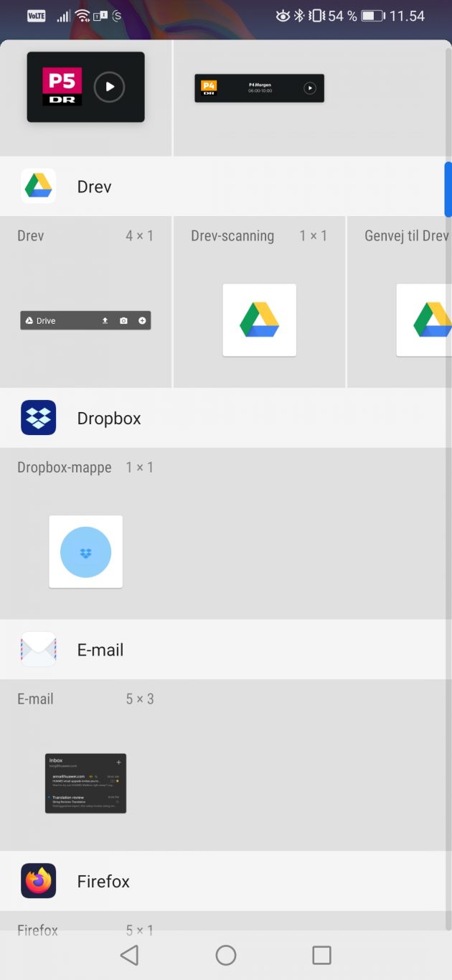
Task: Grab the blue scrollbar handle
Action: click(448, 189)
